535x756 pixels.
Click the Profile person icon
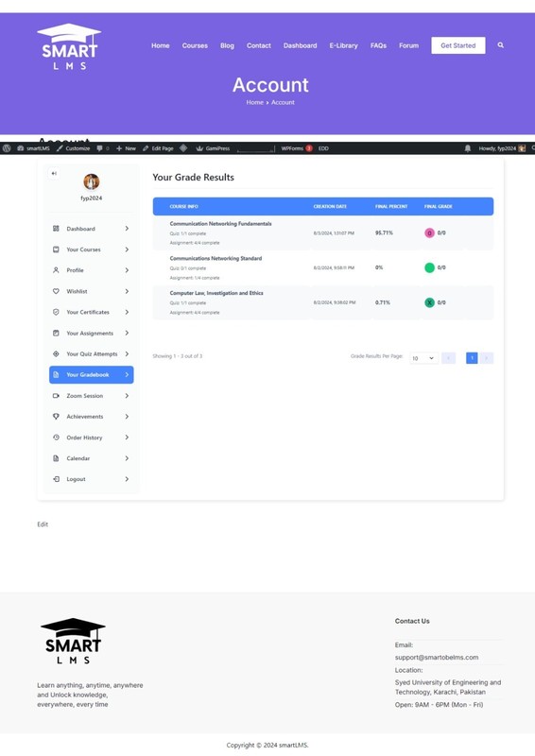56,270
